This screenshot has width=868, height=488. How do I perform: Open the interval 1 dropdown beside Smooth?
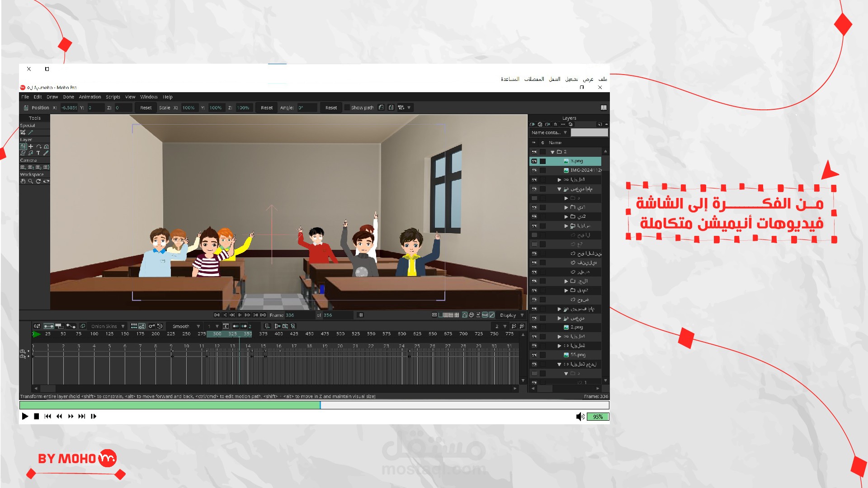click(212, 326)
